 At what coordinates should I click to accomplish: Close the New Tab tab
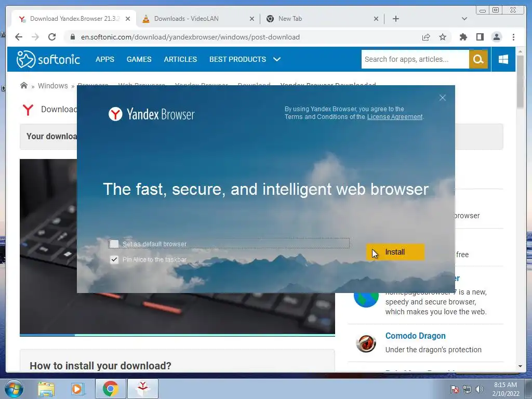[376, 19]
